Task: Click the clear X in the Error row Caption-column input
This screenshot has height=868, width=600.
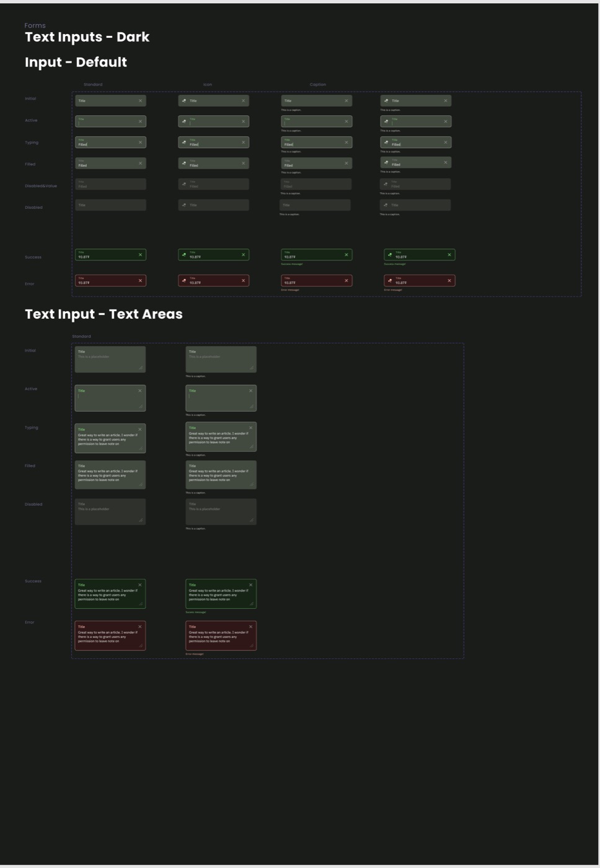Action: pos(346,281)
